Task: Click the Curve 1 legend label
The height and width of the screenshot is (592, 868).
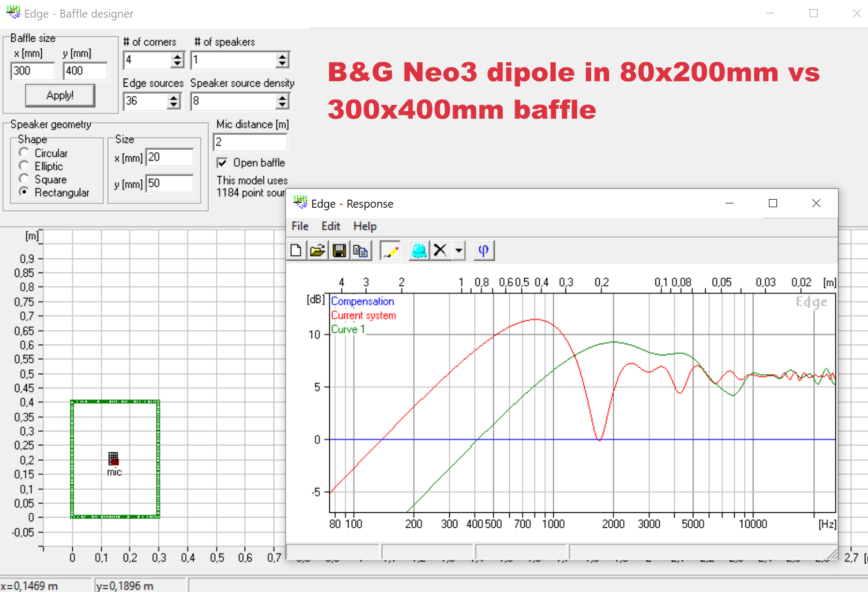Action: pos(348,329)
